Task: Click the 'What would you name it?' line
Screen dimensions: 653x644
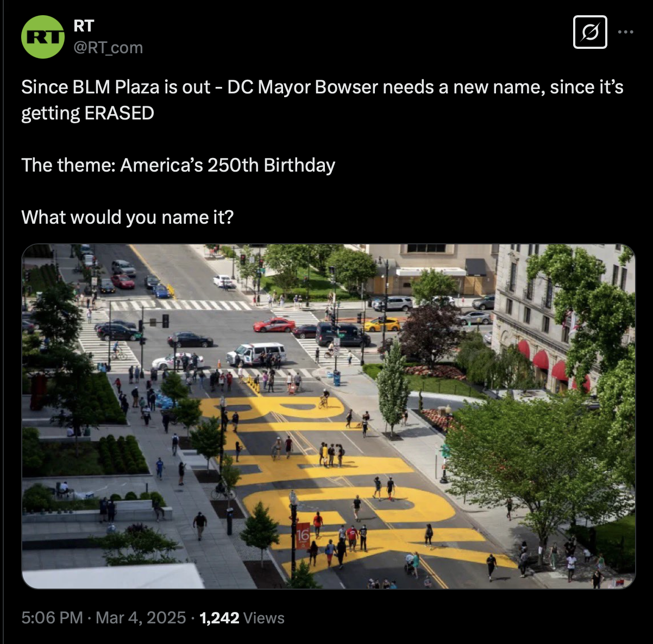Action: tap(128, 217)
